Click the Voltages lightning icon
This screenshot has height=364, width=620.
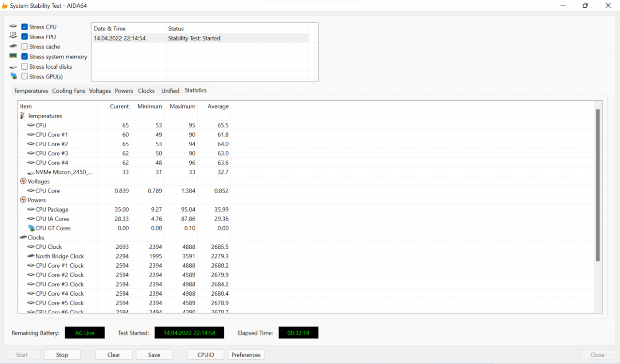pos(23,182)
